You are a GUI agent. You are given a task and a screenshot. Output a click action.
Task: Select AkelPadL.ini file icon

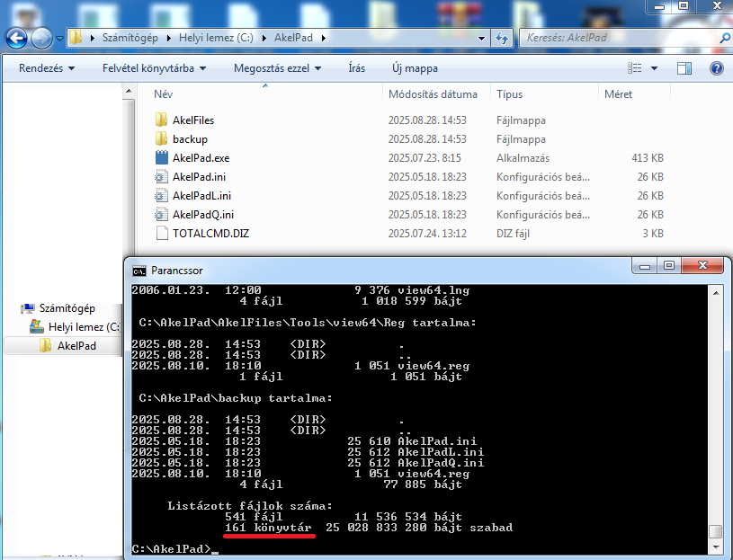tap(161, 195)
